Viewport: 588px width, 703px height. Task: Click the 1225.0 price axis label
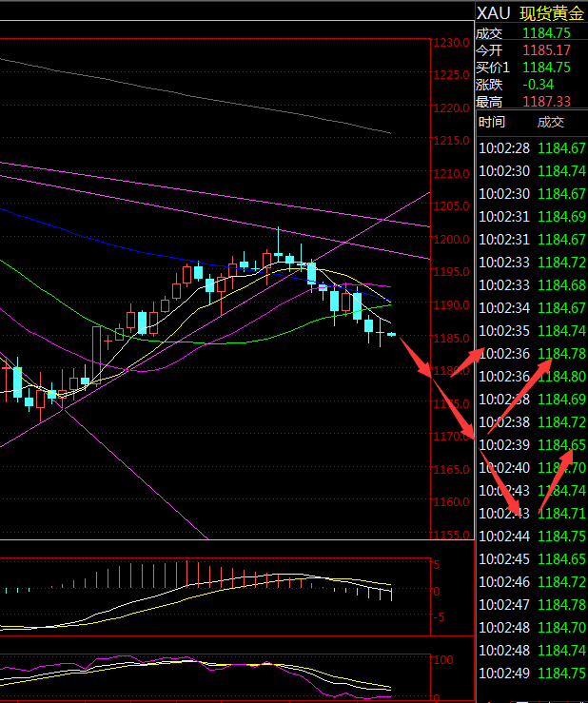451,75
